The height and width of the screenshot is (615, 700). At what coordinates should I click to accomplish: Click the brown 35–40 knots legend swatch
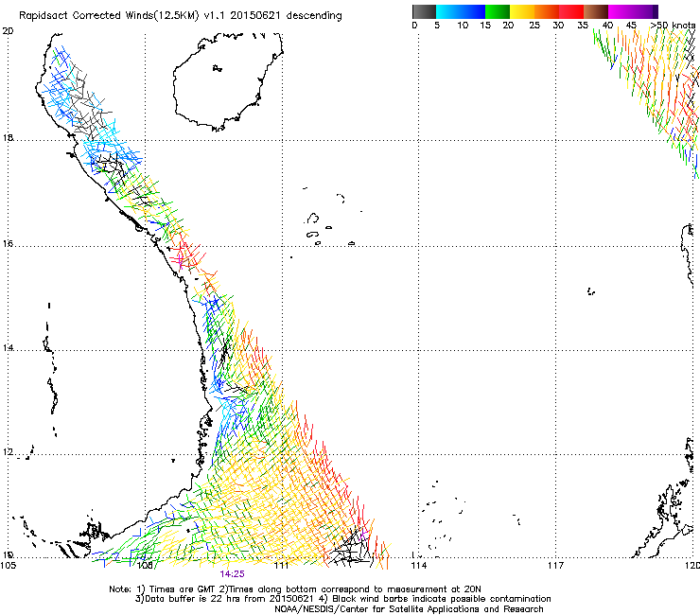coord(596,11)
